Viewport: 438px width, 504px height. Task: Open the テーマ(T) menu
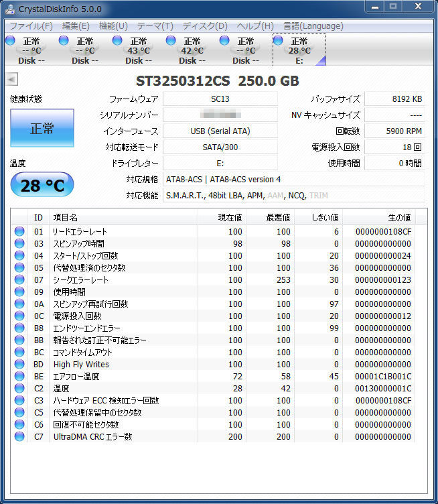(x=155, y=26)
